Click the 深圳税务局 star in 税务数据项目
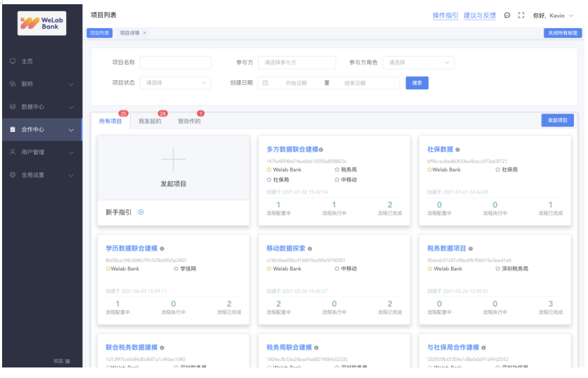 click(x=497, y=269)
